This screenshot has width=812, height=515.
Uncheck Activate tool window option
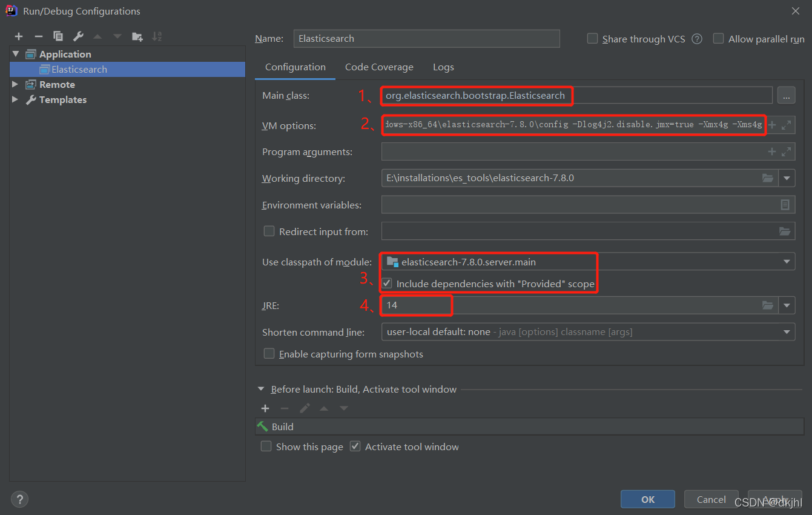(355, 447)
